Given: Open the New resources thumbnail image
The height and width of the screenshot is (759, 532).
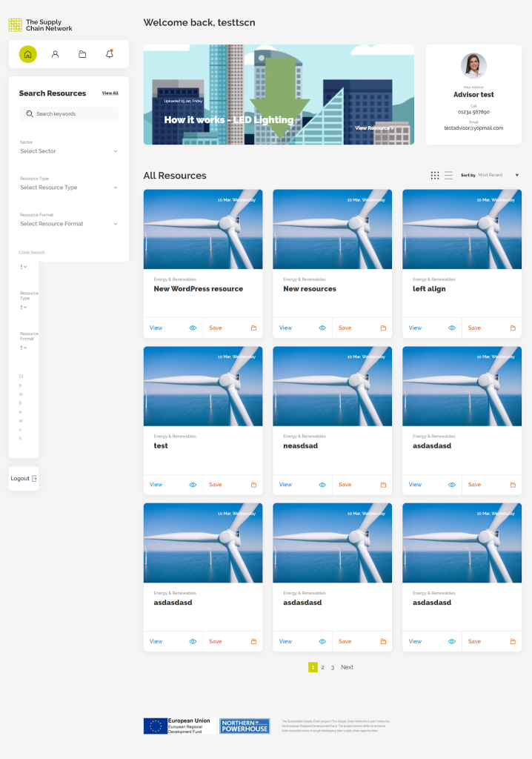Looking at the screenshot, I should 333,229.
